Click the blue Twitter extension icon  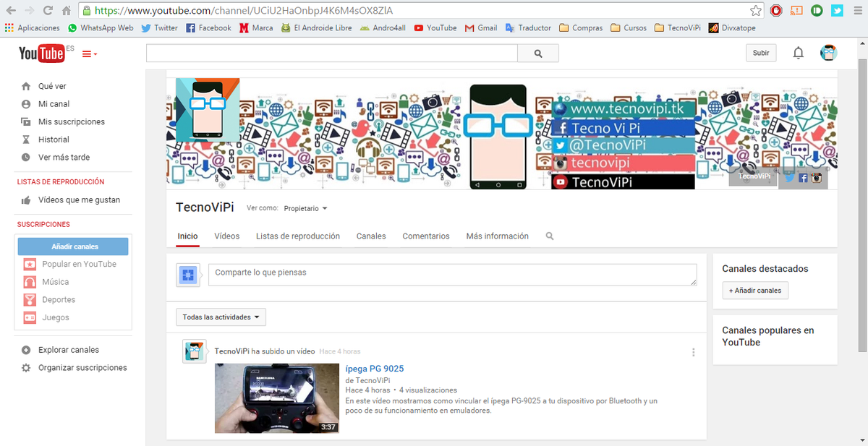tap(837, 11)
